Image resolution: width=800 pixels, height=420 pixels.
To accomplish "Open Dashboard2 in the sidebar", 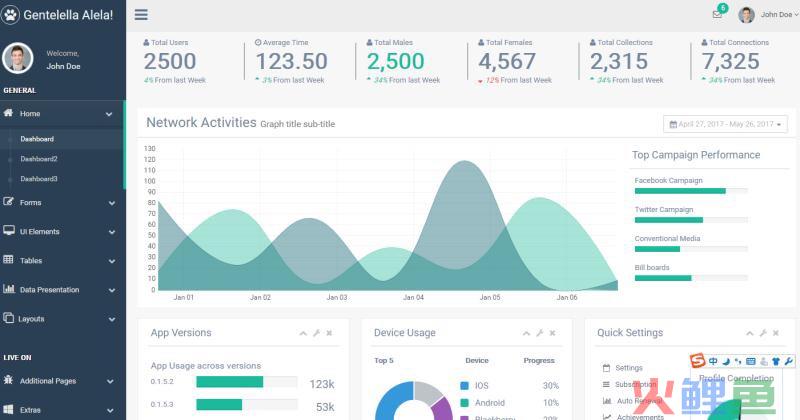I will 39,159.
